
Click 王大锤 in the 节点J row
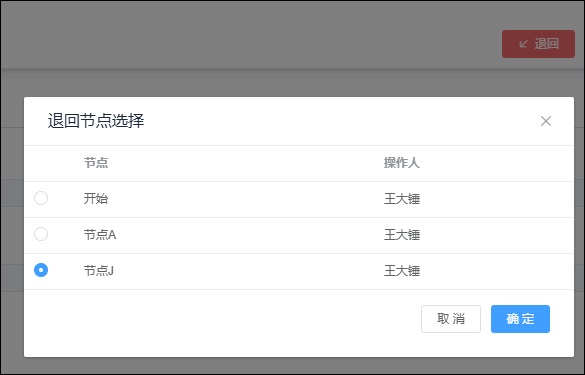click(x=402, y=271)
